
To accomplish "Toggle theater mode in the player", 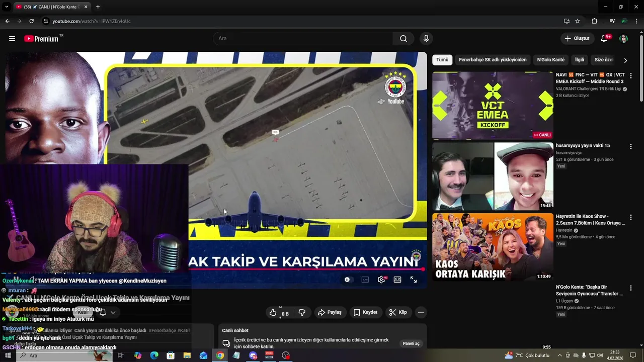I will click(x=397, y=280).
